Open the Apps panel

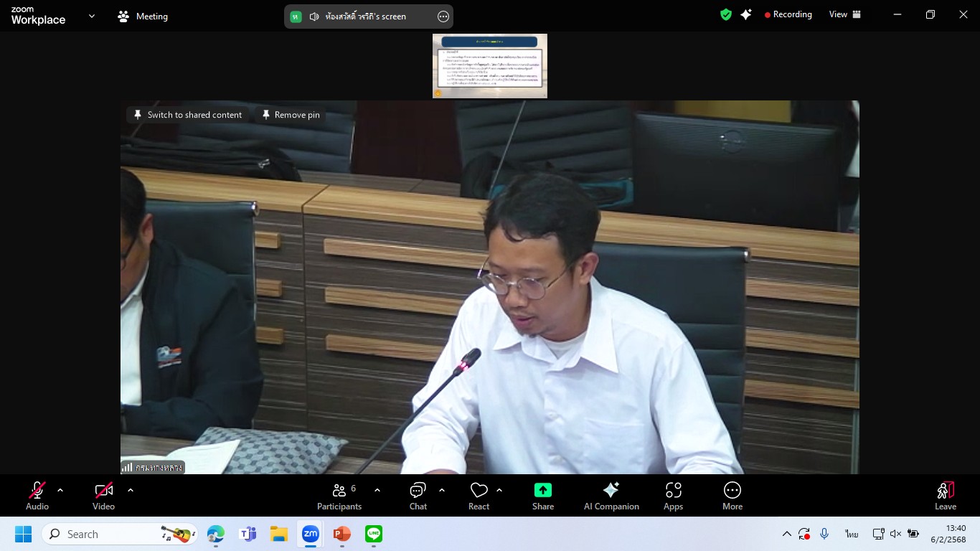pyautogui.click(x=673, y=496)
